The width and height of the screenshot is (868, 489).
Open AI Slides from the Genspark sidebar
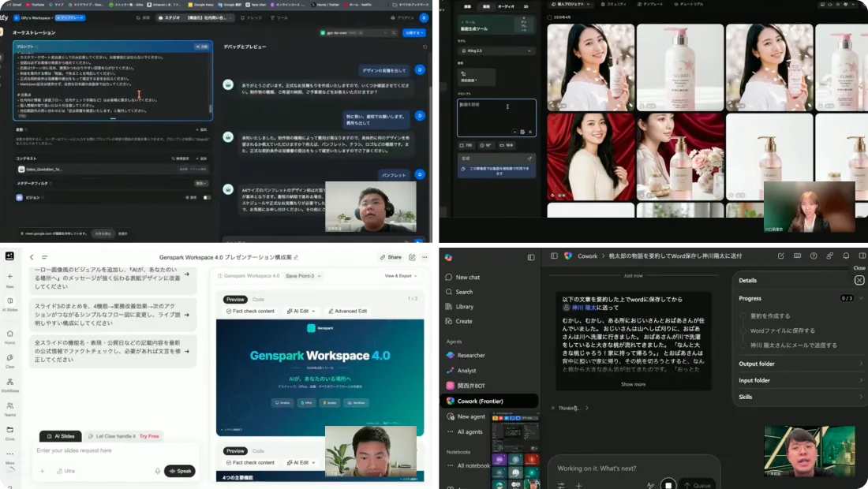[10, 301]
